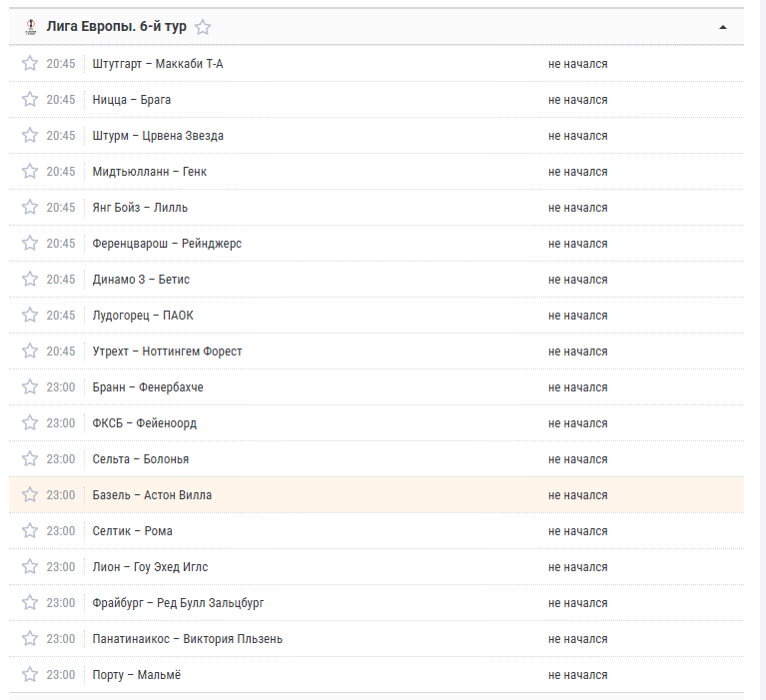Open the Штурм – Црвена Звезда match

pyautogui.click(x=158, y=136)
